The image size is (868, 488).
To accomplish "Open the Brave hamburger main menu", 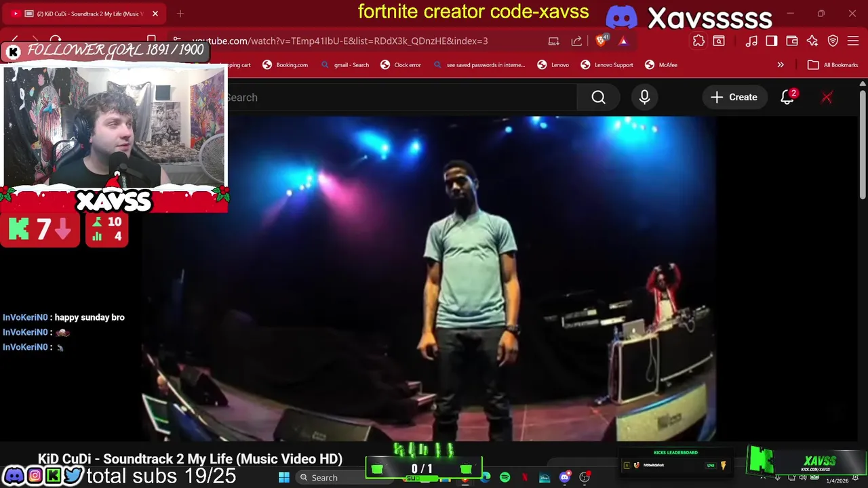I will click(853, 41).
